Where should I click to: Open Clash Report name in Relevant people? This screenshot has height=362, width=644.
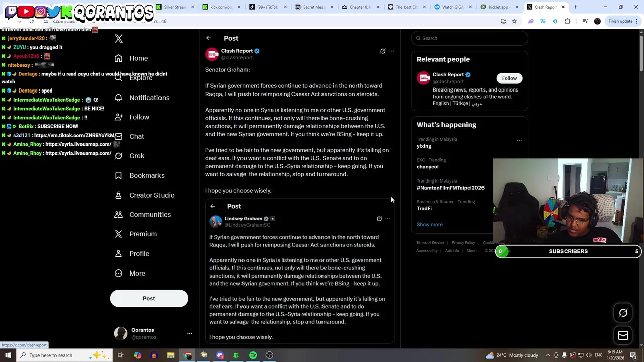click(x=448, y=75)
